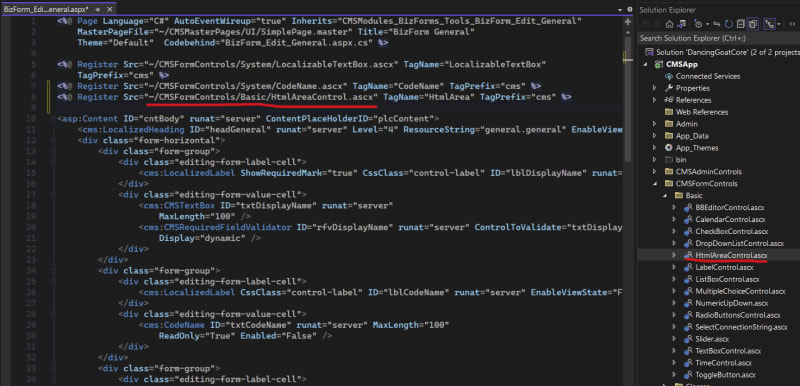Click the Preview Selected Items code icon
Viewport: 800px width, 386px height.
coord(792,24)
